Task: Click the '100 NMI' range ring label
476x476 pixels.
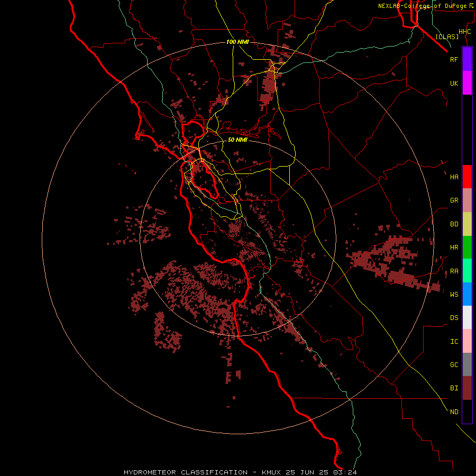Action: coord(237,42)
